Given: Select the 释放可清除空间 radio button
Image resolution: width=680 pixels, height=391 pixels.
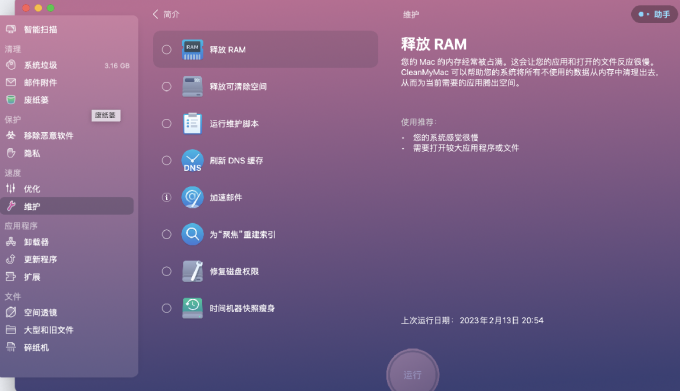Looking at the screenshot, I should (x=167, y=86).
